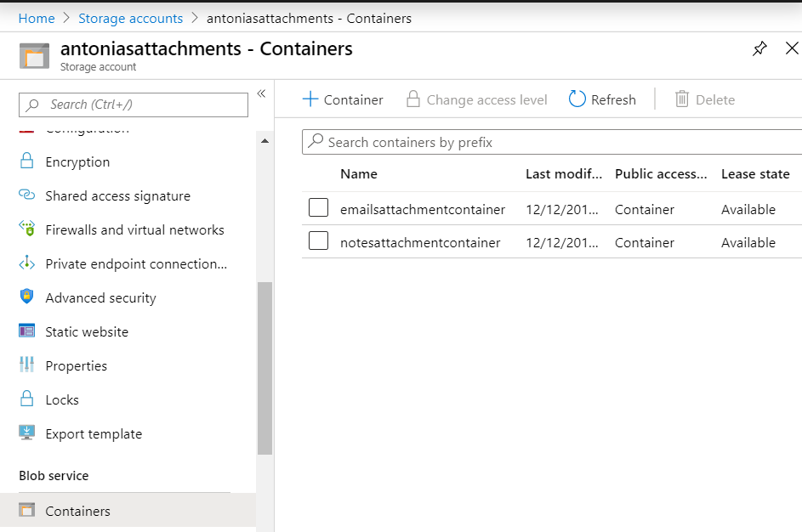This screenshot has width=802, height=532.
Task: Click the storage account folder icon
Action: coord(34,56)
